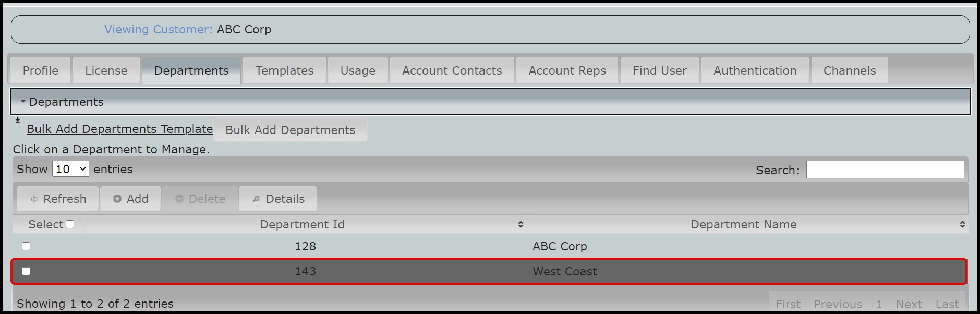Viewport: 980px width, 314px height.
Task: Click the Delete icon on the toolbar
Action: [180, 198]
